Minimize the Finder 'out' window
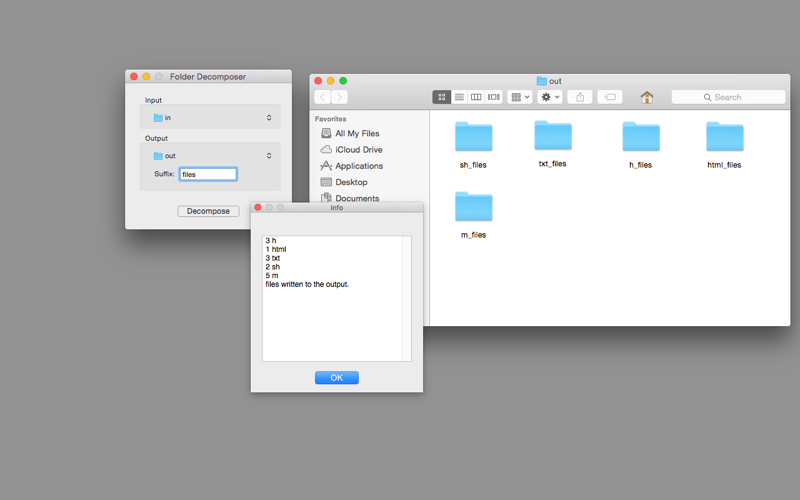This screenshot has height=500, width=800. pos(331,81)
